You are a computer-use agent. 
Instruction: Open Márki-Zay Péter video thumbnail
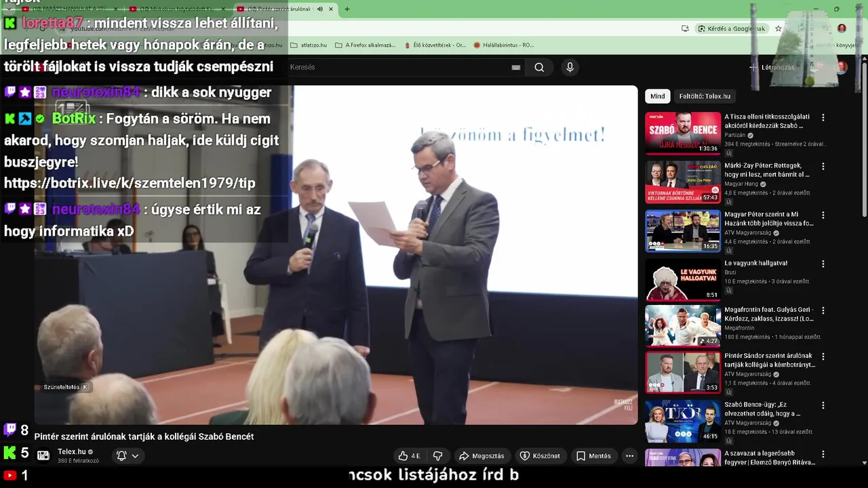[x=682, y=182]
